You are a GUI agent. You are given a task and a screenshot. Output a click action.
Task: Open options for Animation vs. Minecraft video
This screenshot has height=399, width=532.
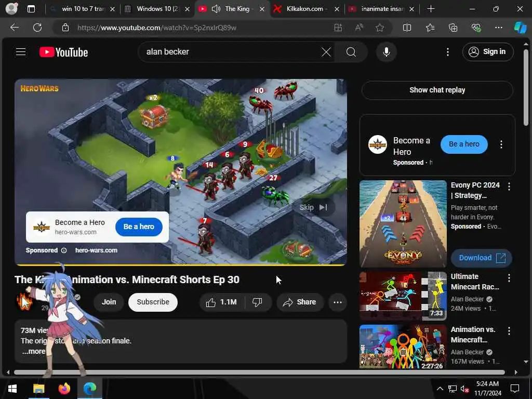point(509,331)
